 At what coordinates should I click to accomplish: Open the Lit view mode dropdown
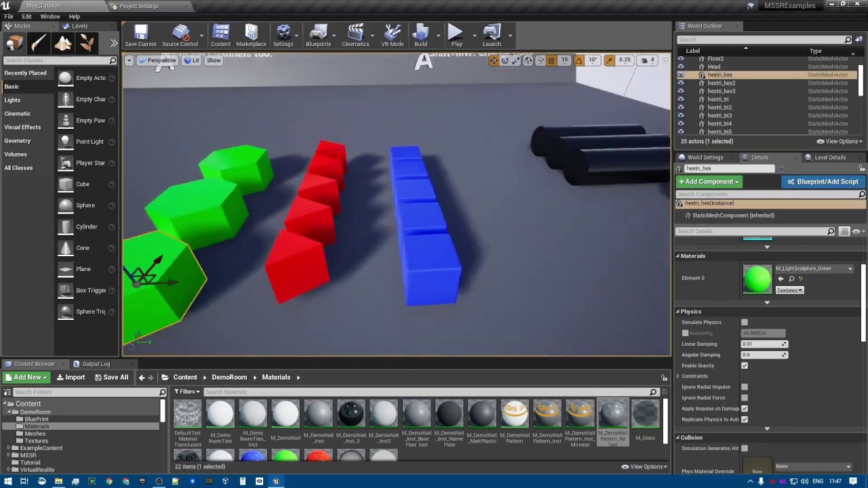(x=191, y=60)
